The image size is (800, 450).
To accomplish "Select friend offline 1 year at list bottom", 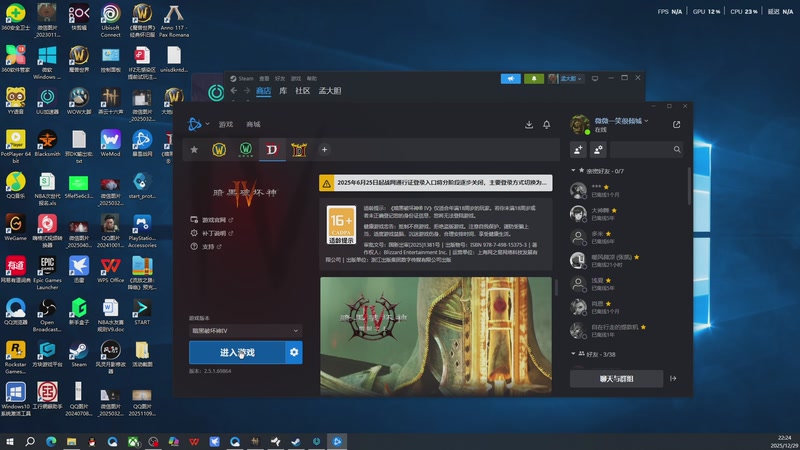I will 628,331.
